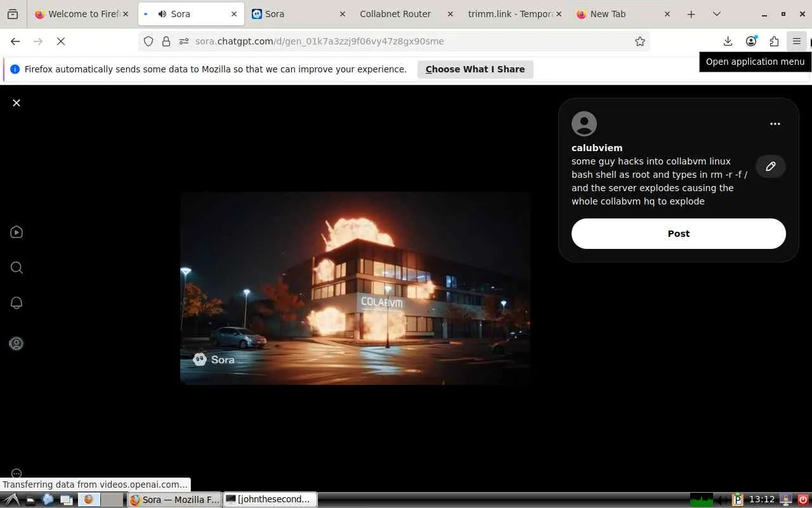Close the New Tab tab

point(667,14)
